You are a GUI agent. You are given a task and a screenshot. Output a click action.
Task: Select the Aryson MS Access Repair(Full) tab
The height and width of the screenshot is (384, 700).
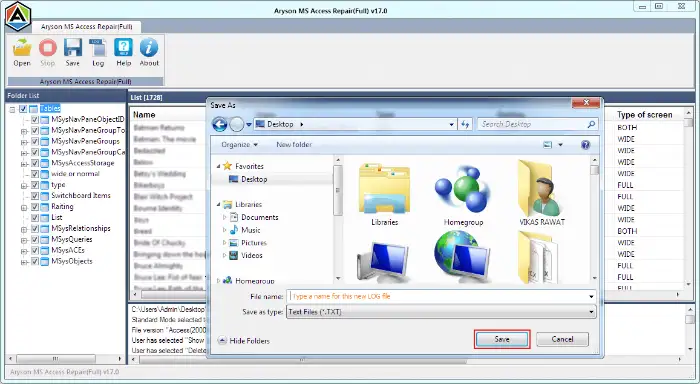coord(87,27)
